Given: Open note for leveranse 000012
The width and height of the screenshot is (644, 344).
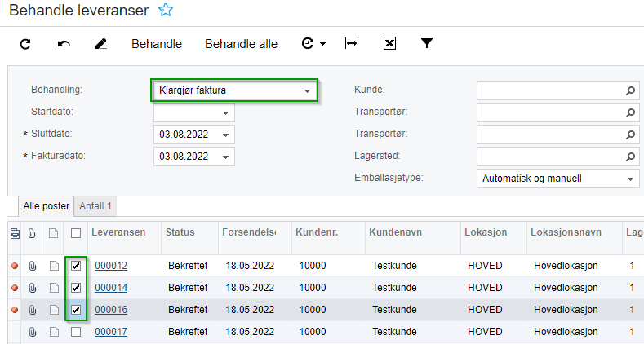Looking at the screenshot, I should (54, 266).
